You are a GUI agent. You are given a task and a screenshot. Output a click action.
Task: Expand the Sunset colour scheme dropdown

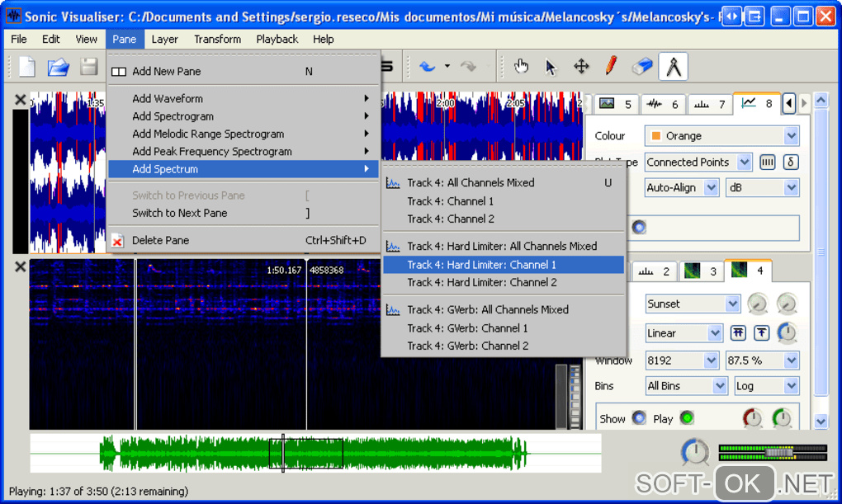click(692, 304)
